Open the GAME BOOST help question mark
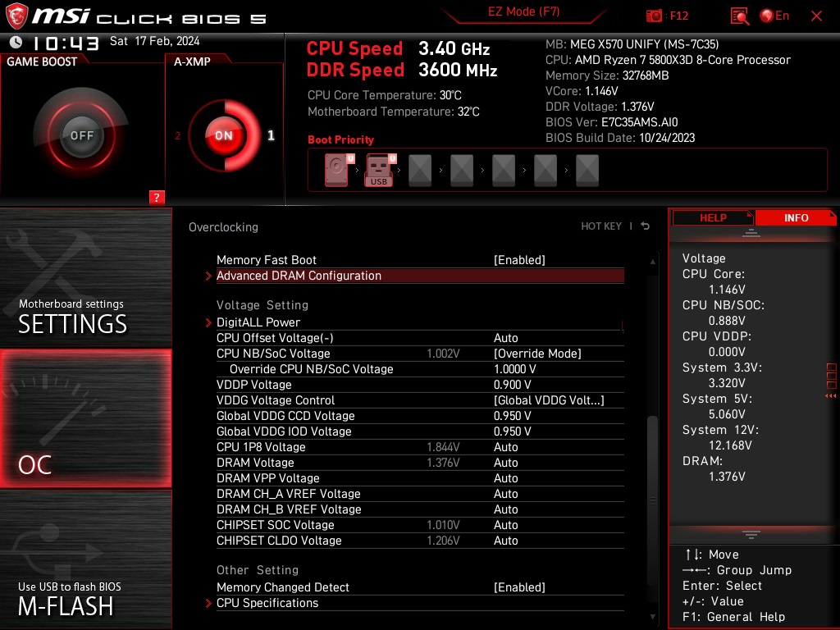The height and width of the screenshot is (630, 840). [157, 197]
